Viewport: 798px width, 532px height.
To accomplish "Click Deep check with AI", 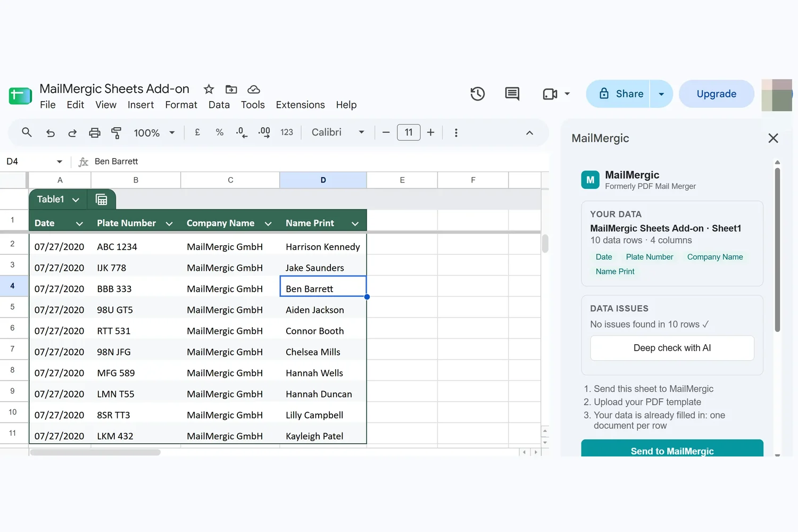I will click(x=672, y=348).
